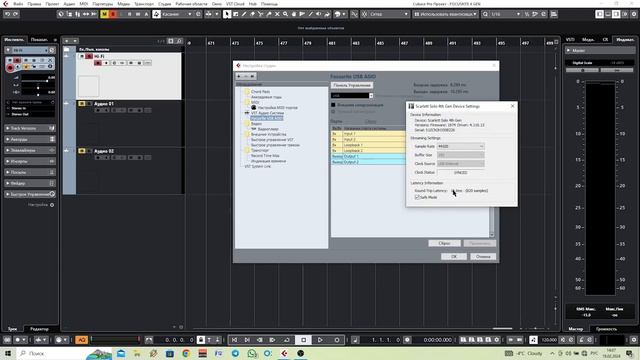Viewport: 640px width, 360px height.
Task: Check the Внешняя синхронизация checkbox
Action: tap(333, 105)
